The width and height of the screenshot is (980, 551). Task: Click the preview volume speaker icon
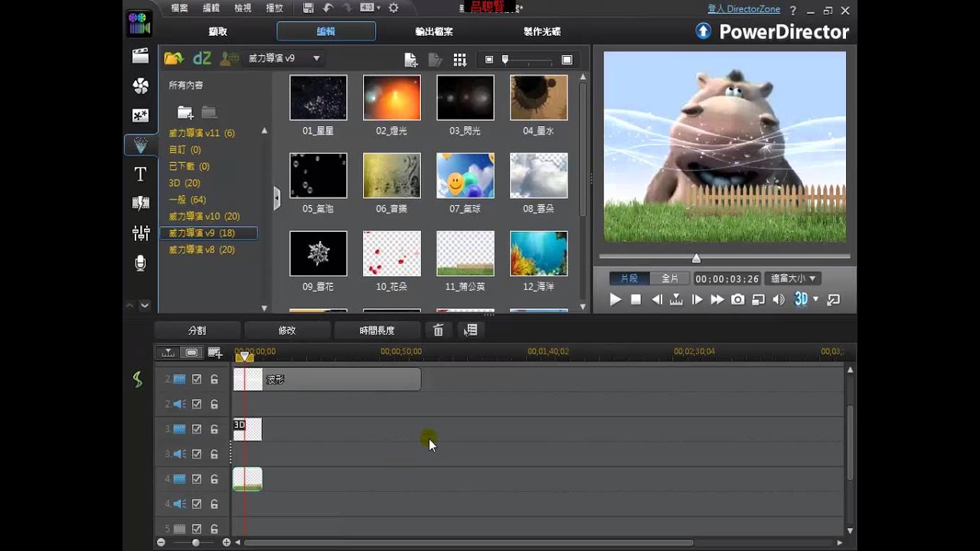(778, 300)
